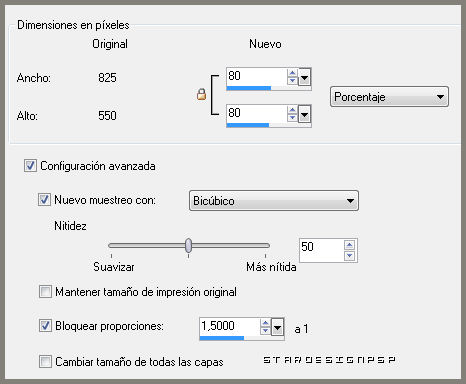The width and height of the screenshot is (466, 384).
Task: Decrease the Ancho value with down arrow
Action: pos(292,81)
